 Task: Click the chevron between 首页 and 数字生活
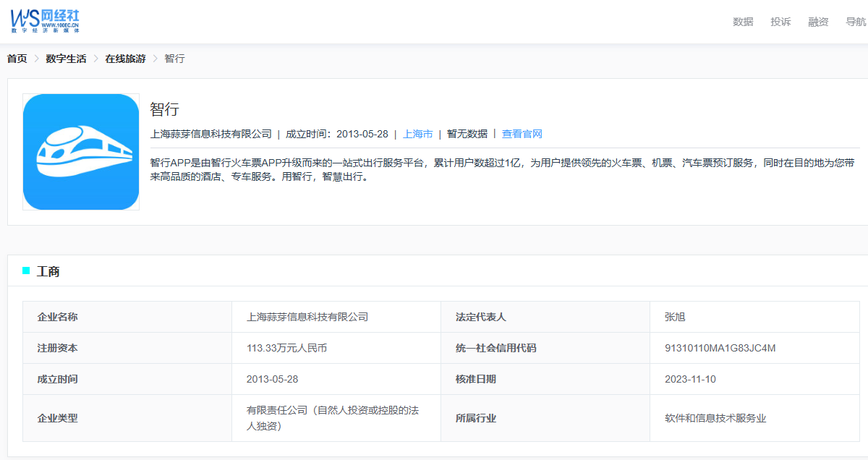(37, 59)
